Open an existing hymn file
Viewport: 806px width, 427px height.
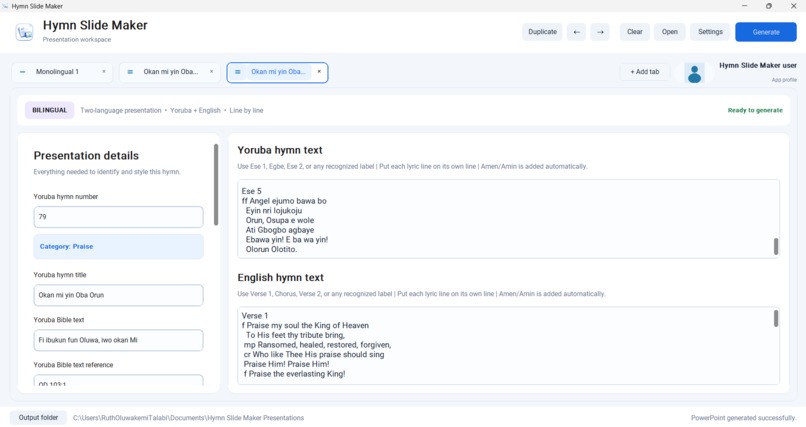(x=670, y=32)
